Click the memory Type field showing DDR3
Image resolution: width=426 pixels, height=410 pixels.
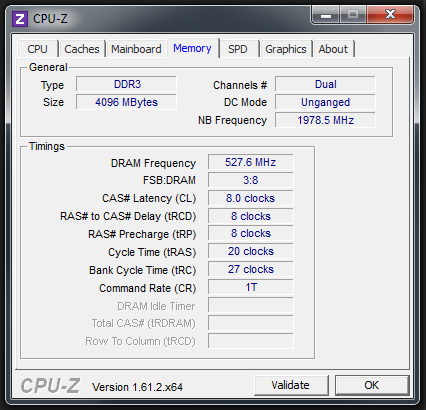coord(126,84)
